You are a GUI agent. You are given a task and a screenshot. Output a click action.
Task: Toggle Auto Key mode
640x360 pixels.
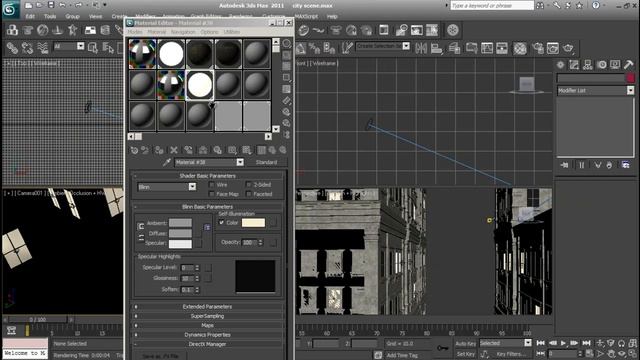466,344
